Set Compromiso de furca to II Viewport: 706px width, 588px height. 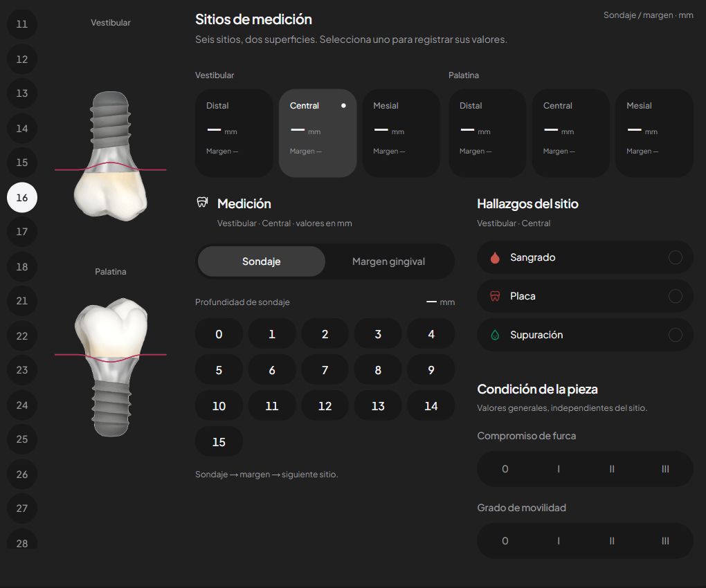tap(611, 469)
